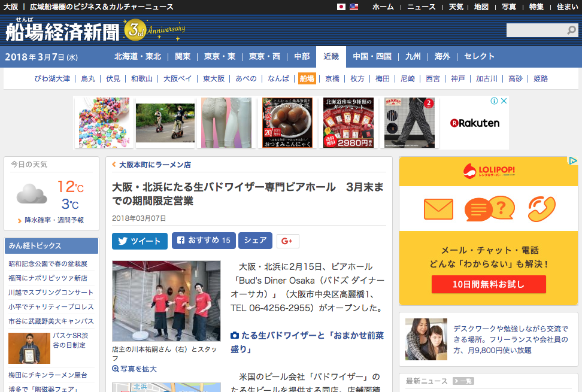Click the site search input field
Screen dimensions: 582x392
tap(536, 31)
